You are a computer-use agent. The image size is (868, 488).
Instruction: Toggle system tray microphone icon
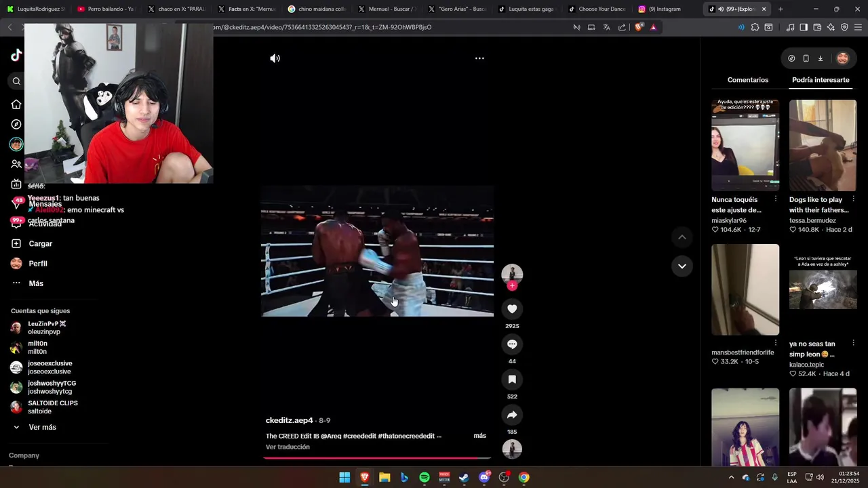(x=774, y=477)
